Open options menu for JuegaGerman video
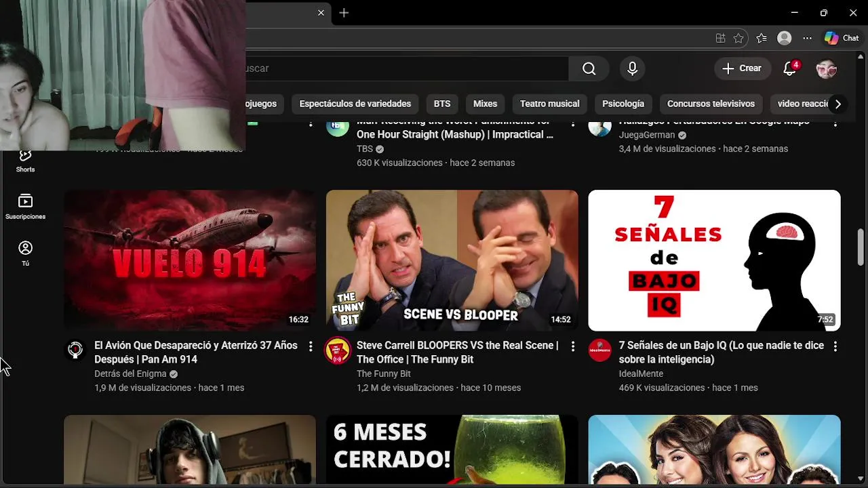868x488 pixels. [x=835, y=123]
